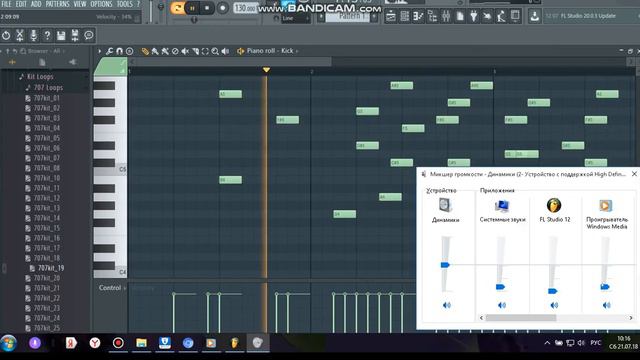Select the Mute tool
The width and height of the screenshot is (640, 360).
(185, 51)
